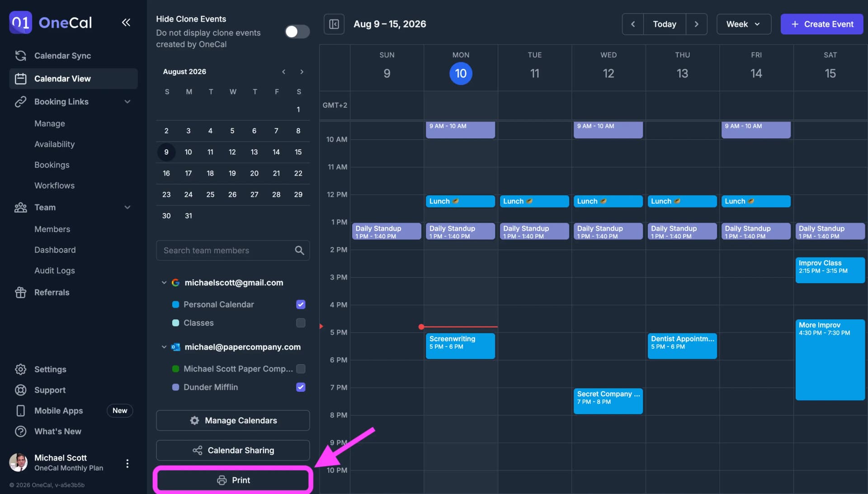Viewport: 868px width, 494px height.
Task: Open the Tuesday Lunch event
Action: [534, 201]
